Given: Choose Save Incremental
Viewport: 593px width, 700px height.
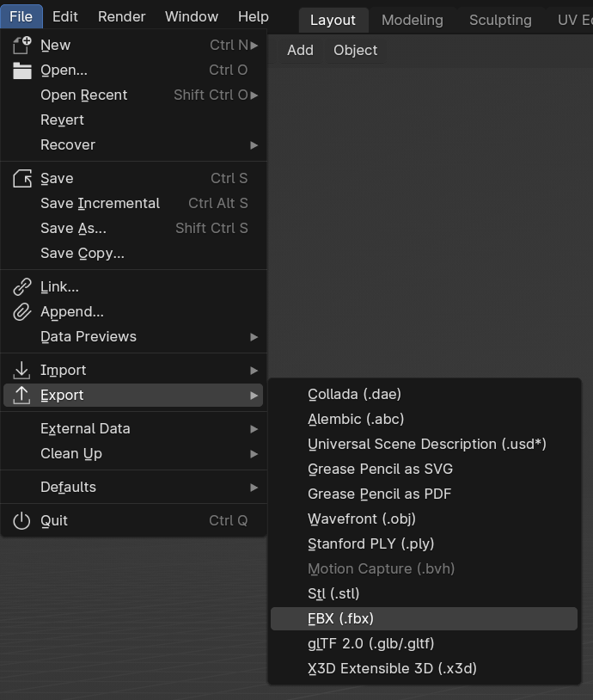Looking at the screenshot, I should [x=134, y=204].
